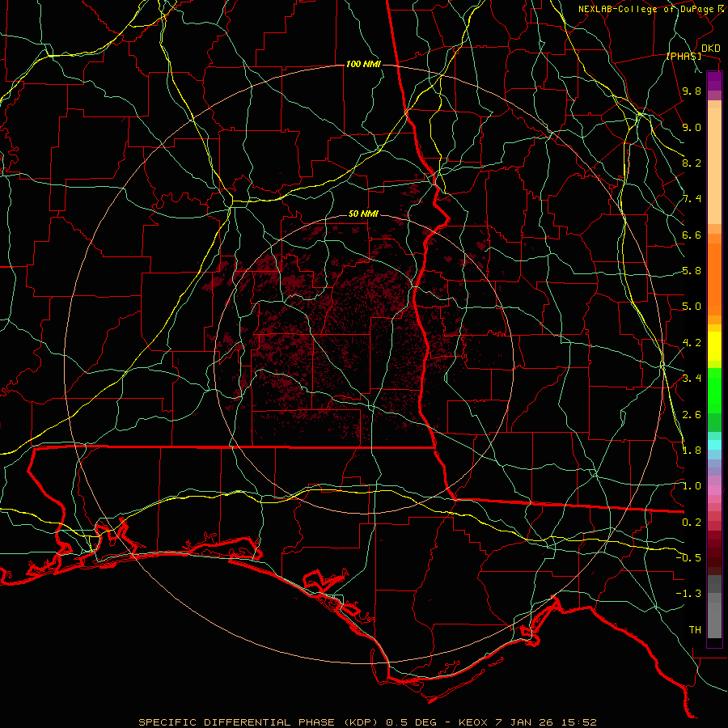The image size is (728, 728).
Task: Click the DKD label above the legend
Action: click(x=710, y=49)
